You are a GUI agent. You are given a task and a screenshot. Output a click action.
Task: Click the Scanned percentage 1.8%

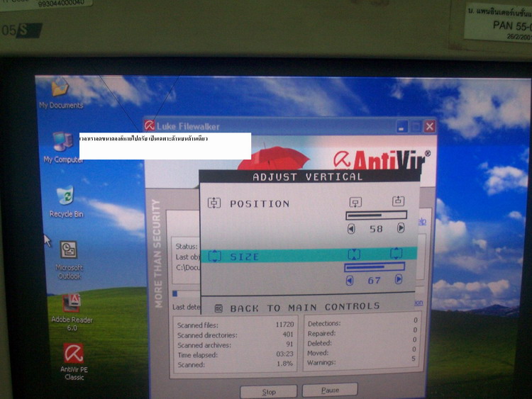(x=284, y=364)
